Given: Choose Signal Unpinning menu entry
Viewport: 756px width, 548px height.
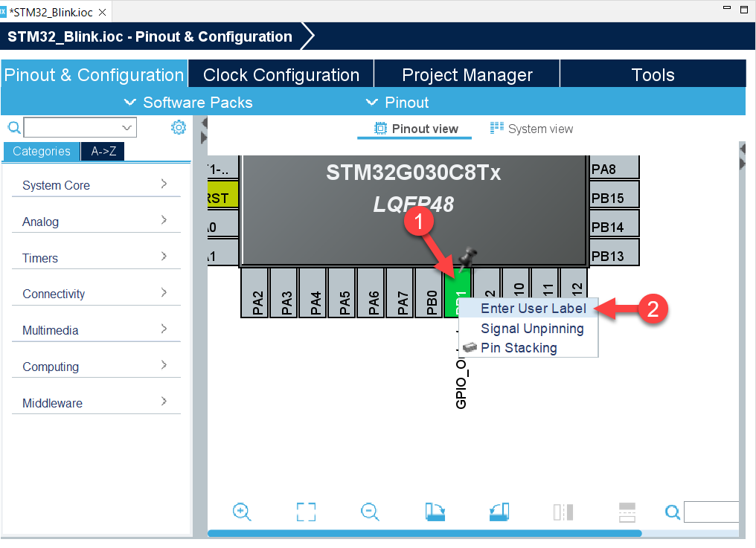Looking at the screenshot, I should [x=528, y=328].
